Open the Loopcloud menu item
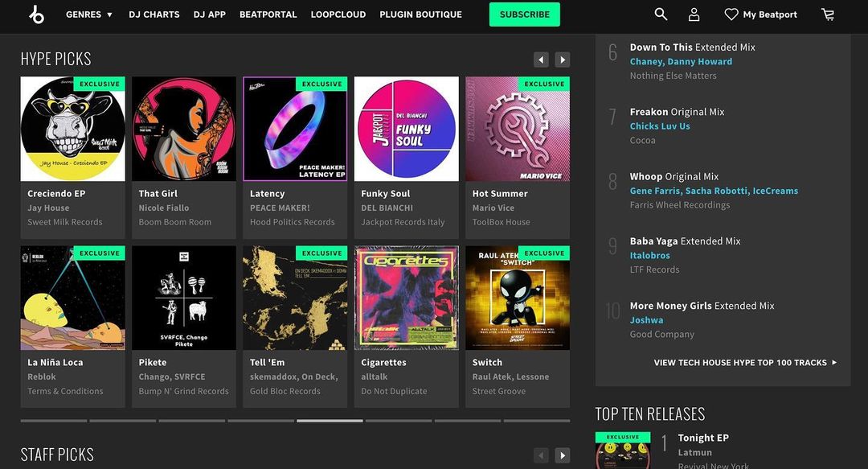 tap(338, 14)
